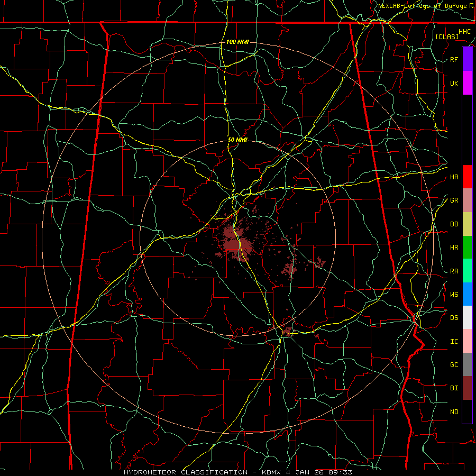Click the UK legend label

[454, 83]
